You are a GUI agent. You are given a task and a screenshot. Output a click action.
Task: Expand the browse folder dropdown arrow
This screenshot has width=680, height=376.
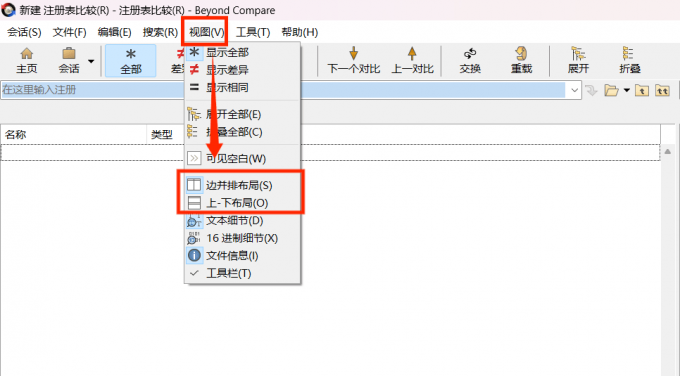coord(626,90)
